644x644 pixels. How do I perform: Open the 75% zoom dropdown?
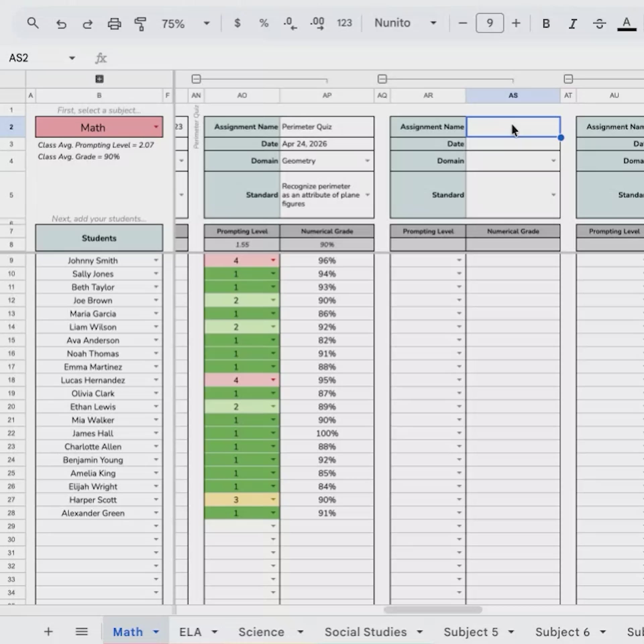point(185,23)
